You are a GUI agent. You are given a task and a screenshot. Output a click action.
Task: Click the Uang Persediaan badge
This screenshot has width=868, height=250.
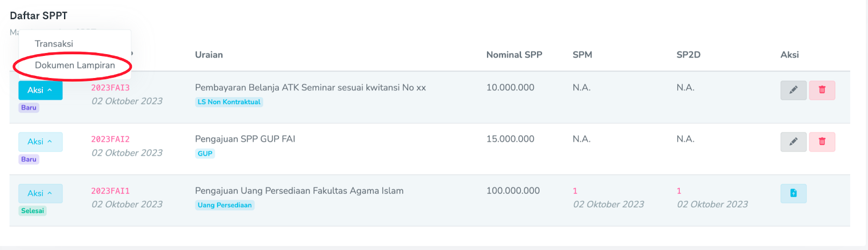pos(225,205)
